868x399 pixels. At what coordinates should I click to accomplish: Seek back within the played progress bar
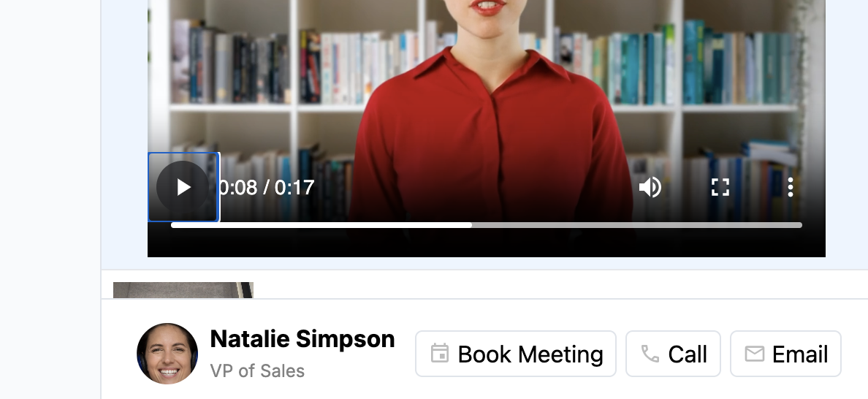coord(321,225)
